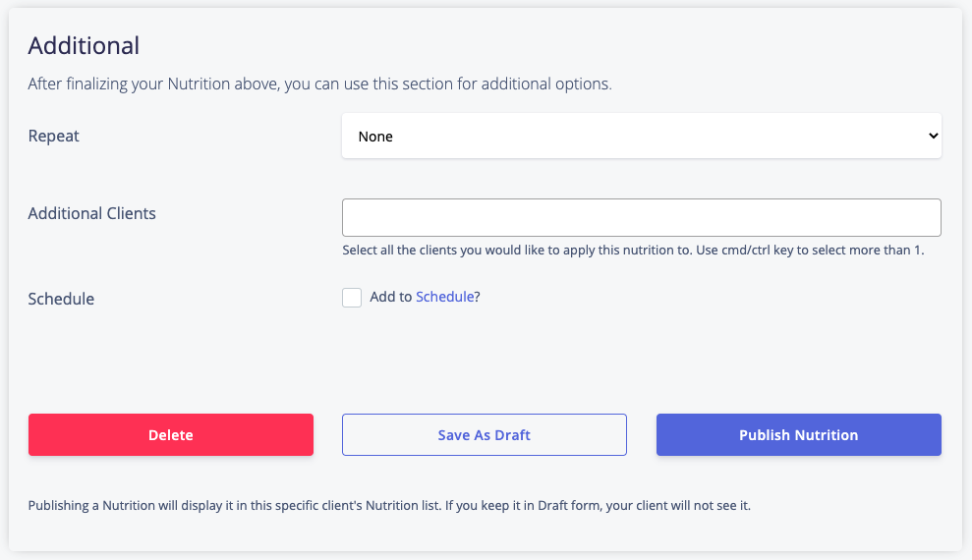This screenshot has width=972, height=560.
Task: Click the Add to text beside the checkbox
Action: (390, 297)
